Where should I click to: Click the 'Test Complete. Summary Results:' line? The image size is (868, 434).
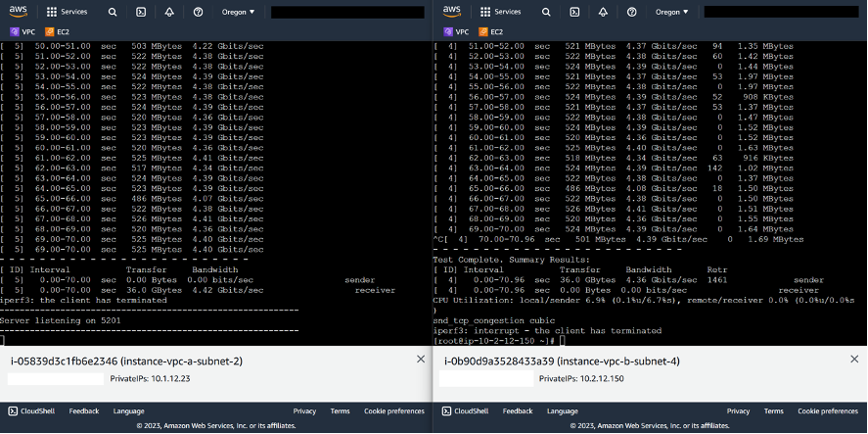(512, 260)
